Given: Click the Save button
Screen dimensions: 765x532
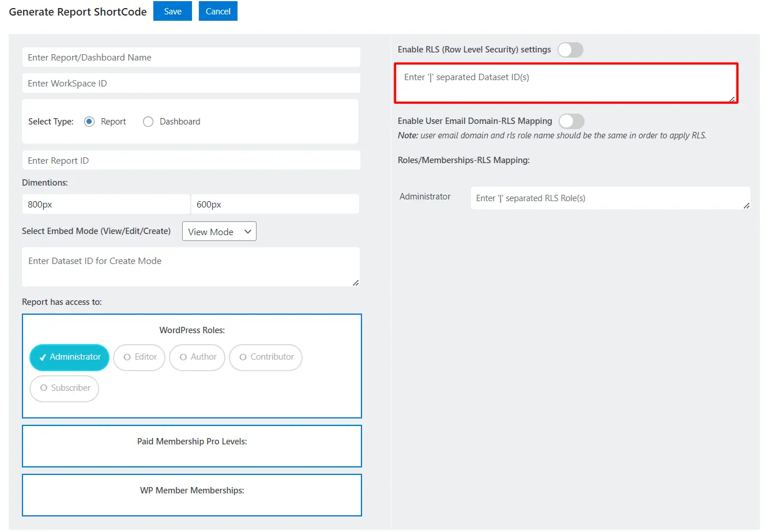Looking at the screenshot, I should 172,11.
